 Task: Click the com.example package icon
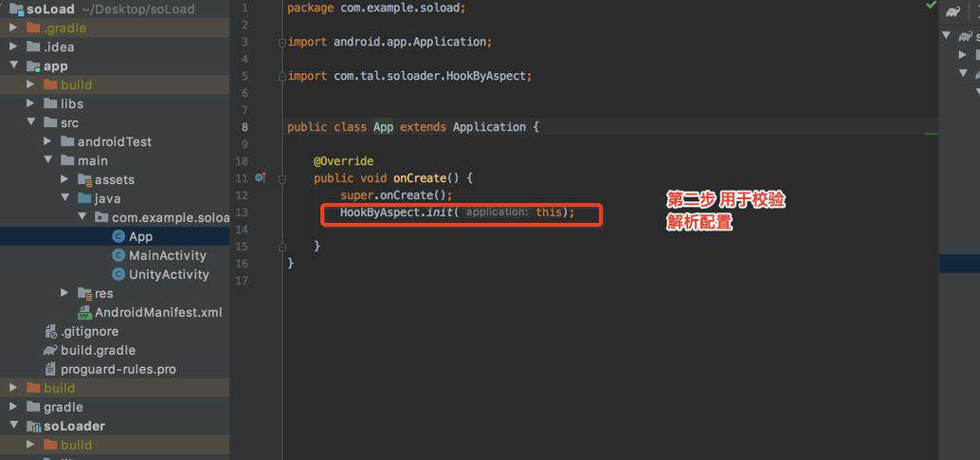(101, 217)
